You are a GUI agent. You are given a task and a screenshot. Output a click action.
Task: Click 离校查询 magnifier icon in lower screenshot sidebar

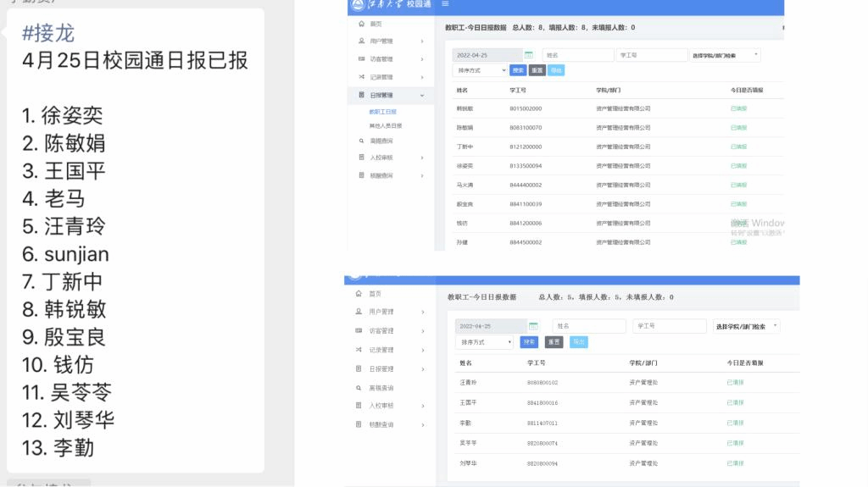(359, 387)
